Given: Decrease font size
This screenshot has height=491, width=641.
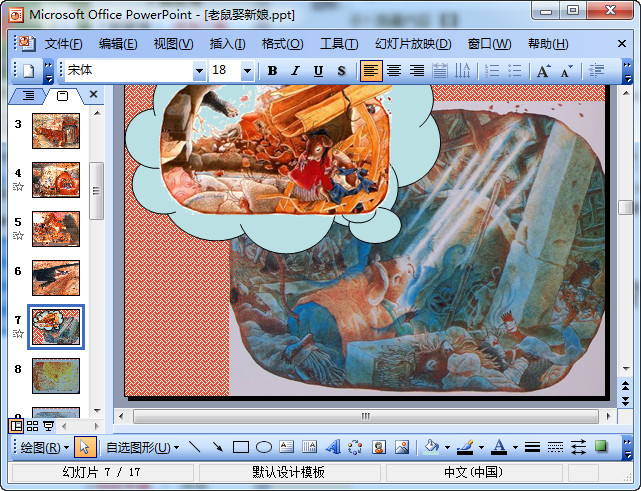Looking at the screenshot, I should click(567, 71).
